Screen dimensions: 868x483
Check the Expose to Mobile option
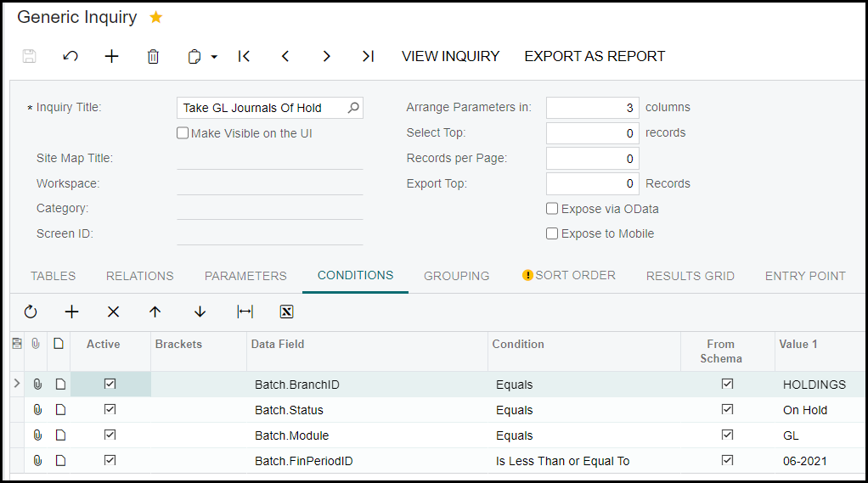tap(552, 233)
